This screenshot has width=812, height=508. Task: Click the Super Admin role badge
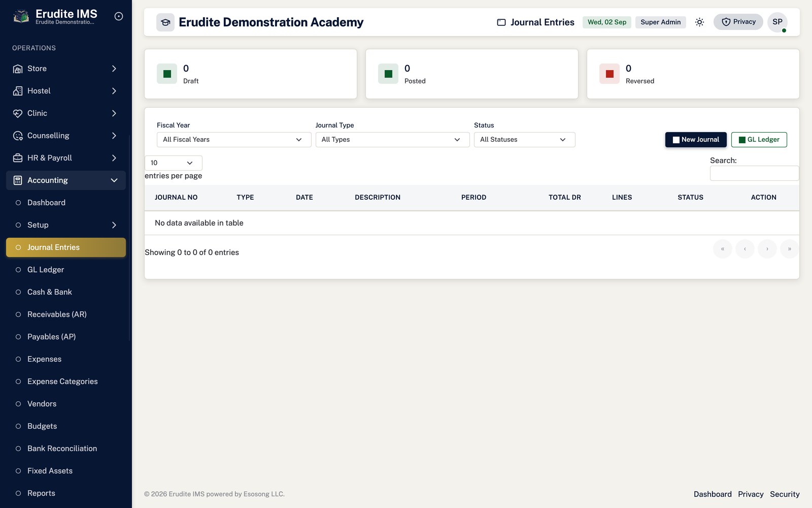point(661,22)
